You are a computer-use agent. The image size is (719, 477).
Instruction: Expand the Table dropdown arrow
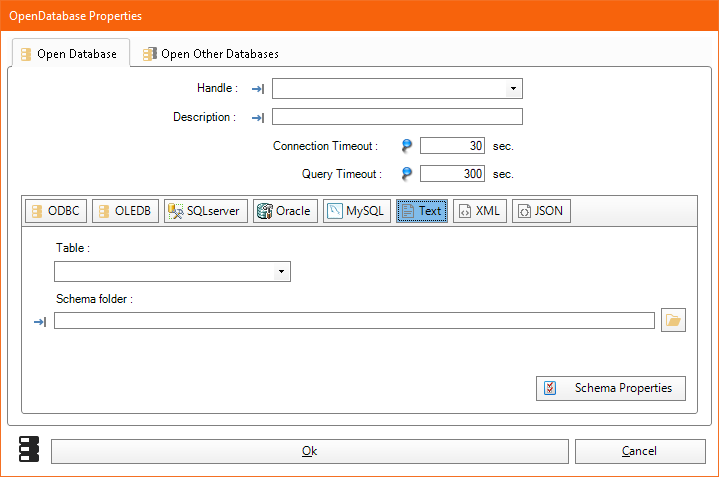[281, 272]
